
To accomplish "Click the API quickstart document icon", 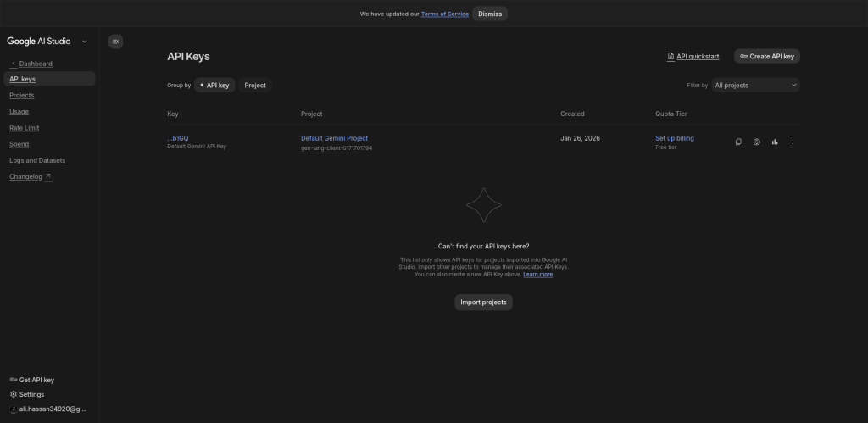I will point(670,57).
